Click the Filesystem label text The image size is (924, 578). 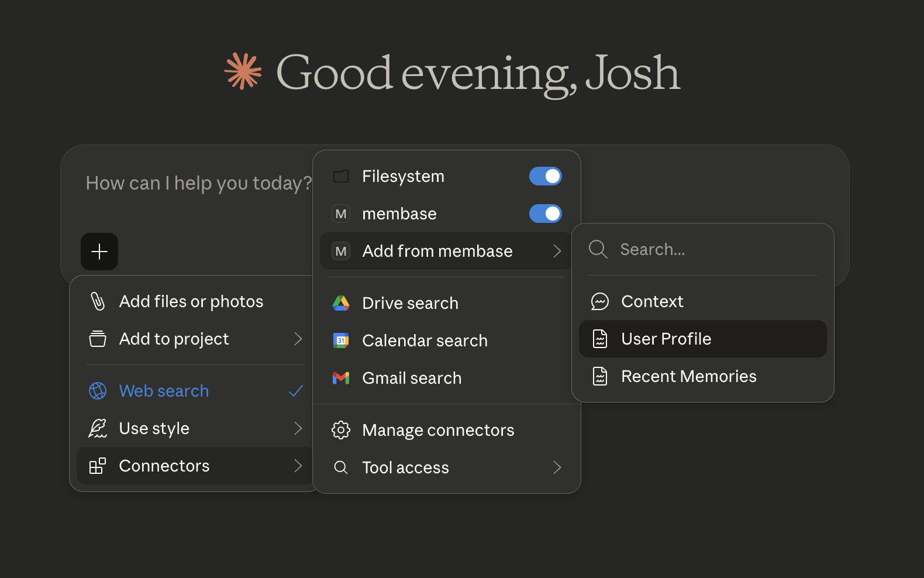404,176
